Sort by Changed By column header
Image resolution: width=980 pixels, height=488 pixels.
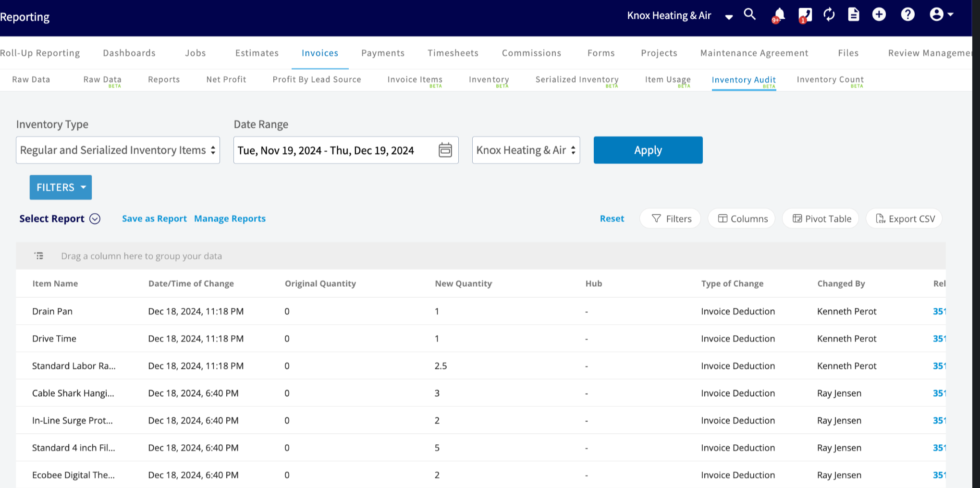click(x=841, y=283)
